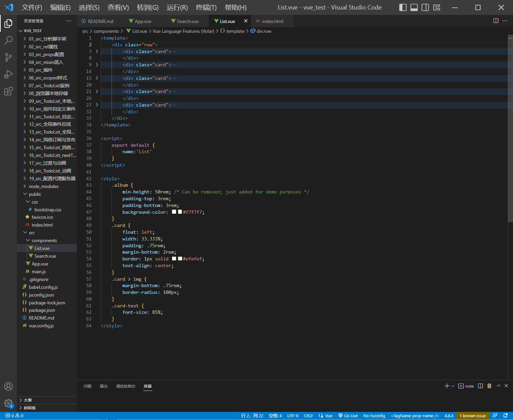
Task: Open Extensions view
Action: [x=8, y=91]
